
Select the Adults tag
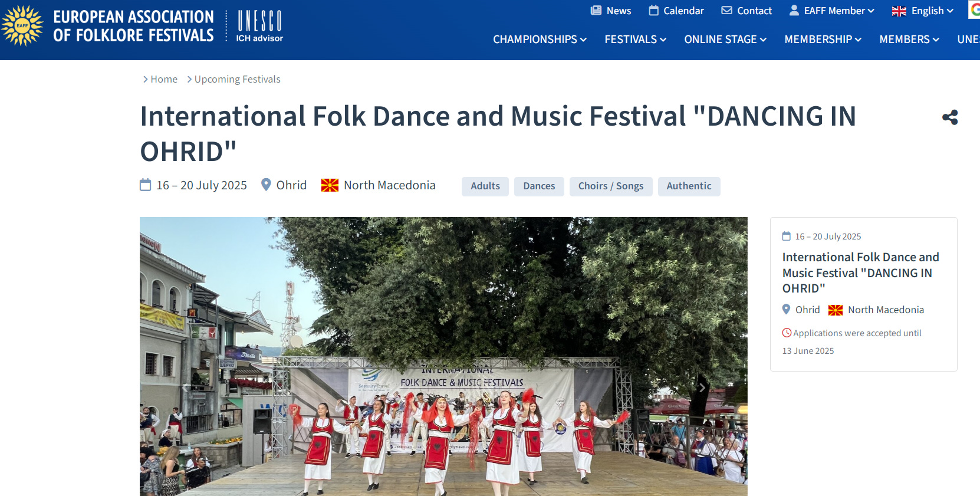point(485,186)
